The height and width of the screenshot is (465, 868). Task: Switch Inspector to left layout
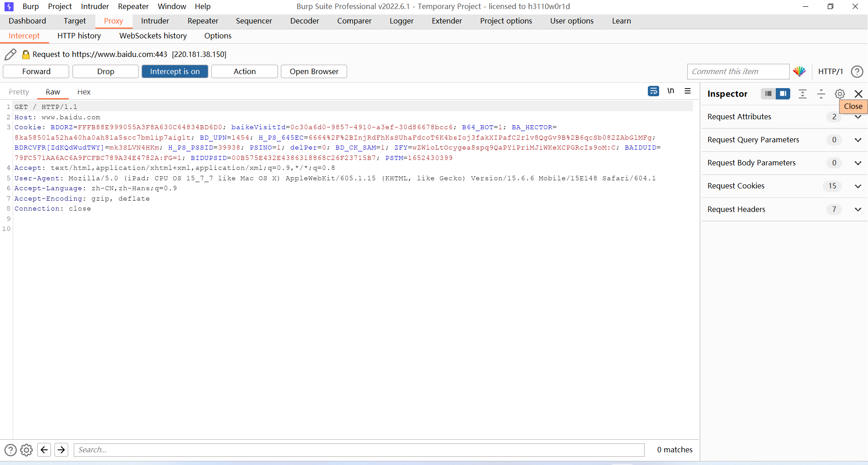pos(768,94)
